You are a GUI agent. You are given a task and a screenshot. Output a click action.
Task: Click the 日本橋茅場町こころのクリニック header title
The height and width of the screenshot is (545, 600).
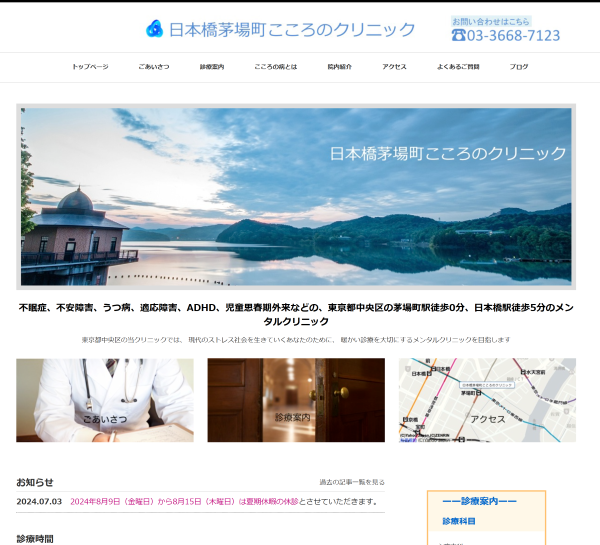[x=292, y=29]
